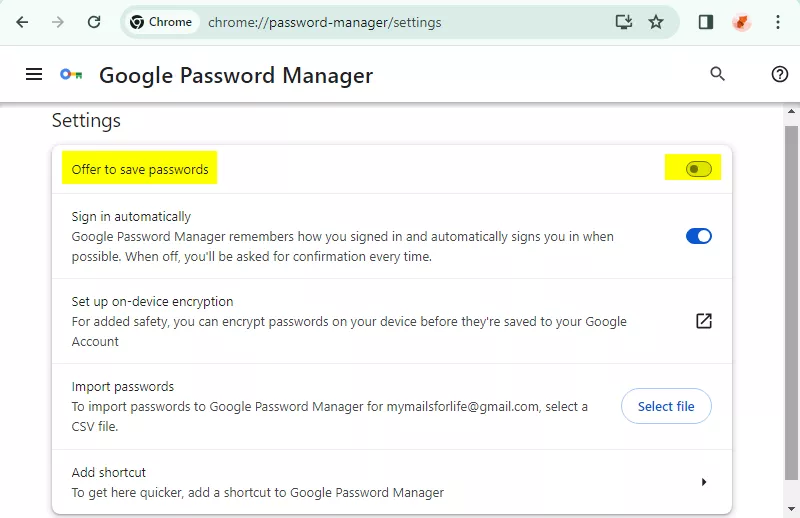Click the scrollbar down arrow
The width and height of the screenshot is (800, 518).
[791, 508]
